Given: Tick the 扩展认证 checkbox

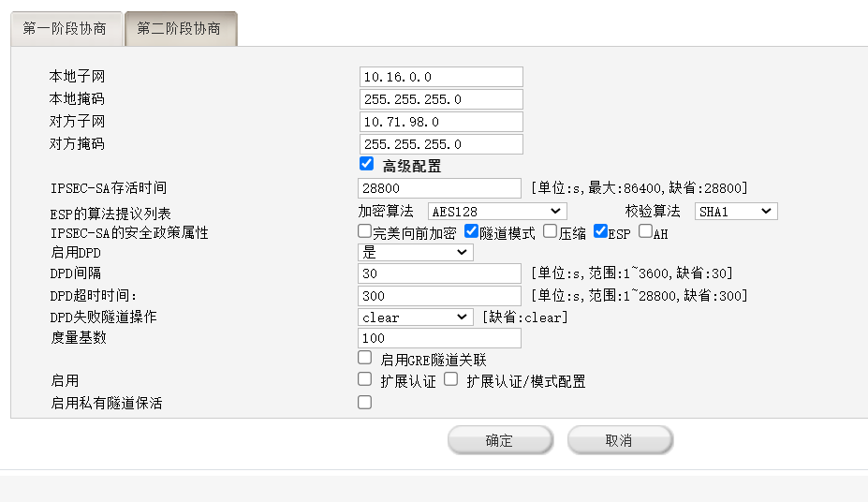Looking at the screenshot, I should [365, 379].
